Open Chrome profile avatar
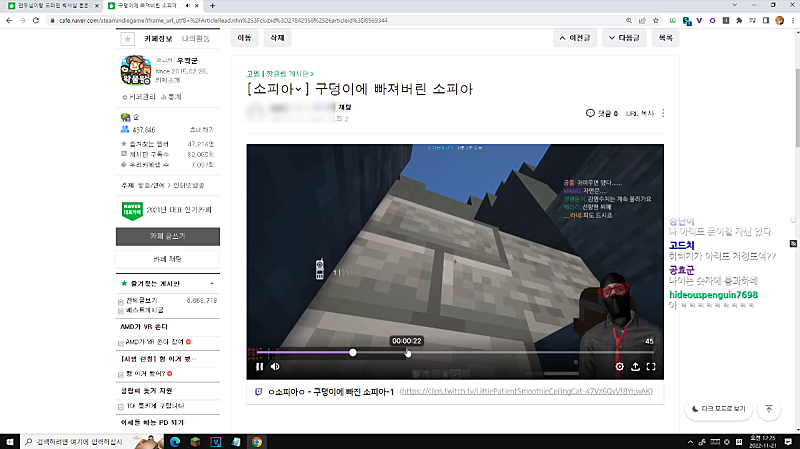Image resolution: width=800 pixels, height=449 pixels. 779,20
